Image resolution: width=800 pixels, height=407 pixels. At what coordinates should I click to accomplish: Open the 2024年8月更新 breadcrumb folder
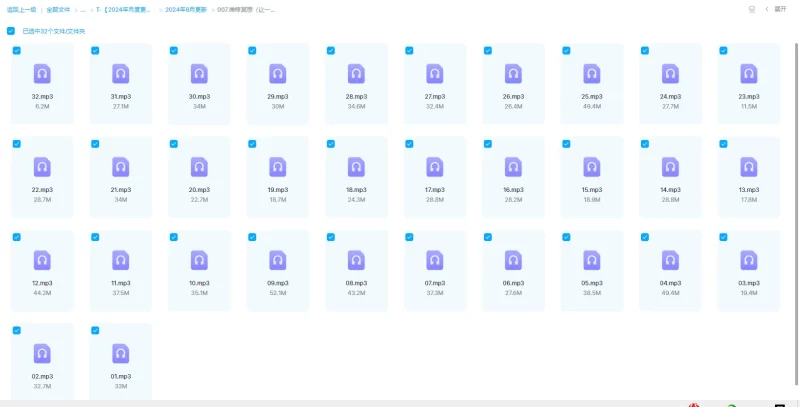coord(186,9)
